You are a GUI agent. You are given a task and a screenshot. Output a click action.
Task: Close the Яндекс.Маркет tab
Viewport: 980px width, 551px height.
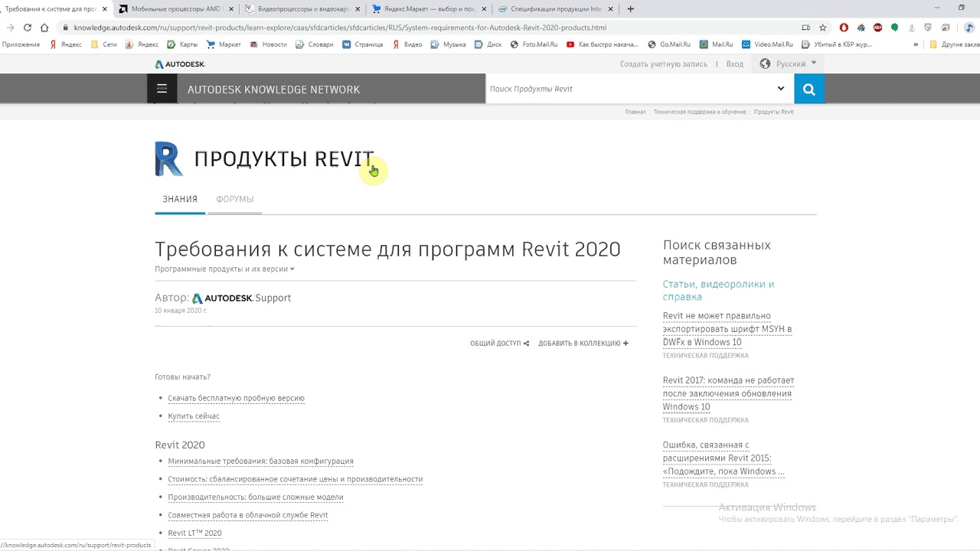pos(484,9)
